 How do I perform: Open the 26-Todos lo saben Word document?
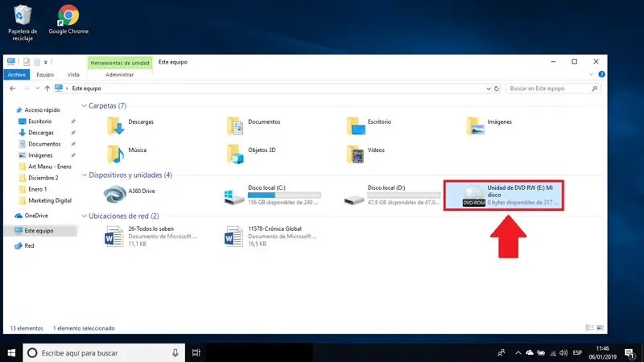pos(151,236)
